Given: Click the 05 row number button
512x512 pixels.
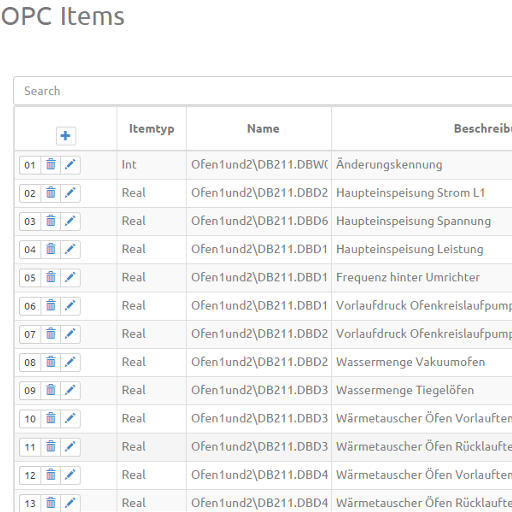Looking at the screenshot, I should coord(30,278).
